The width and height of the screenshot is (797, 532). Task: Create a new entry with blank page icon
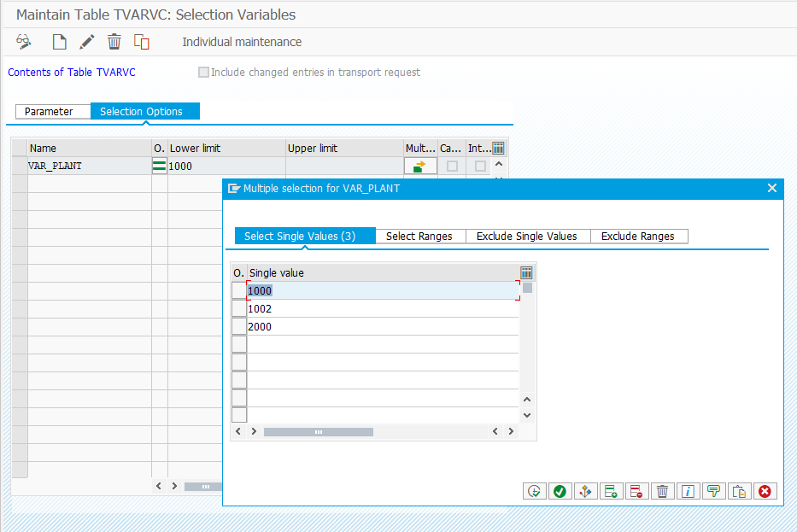(59, 41)
